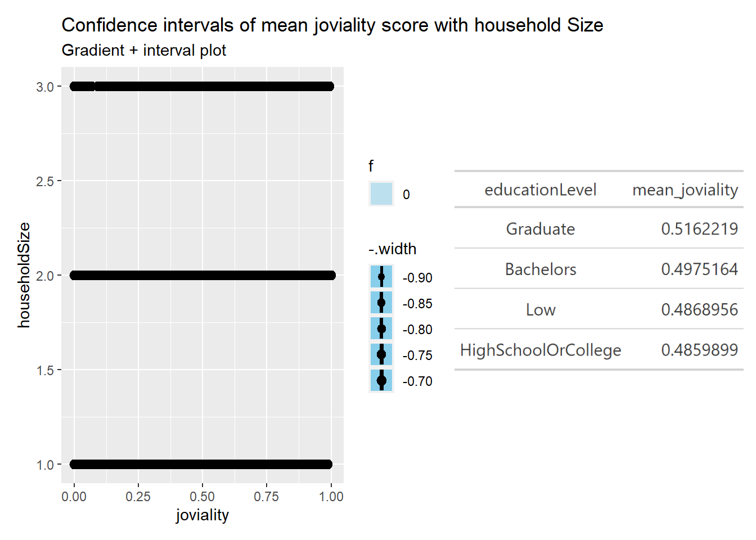Click the -0.90 width legend key icon
This screenshot has height=540, width=756.
tap(381, 277)
